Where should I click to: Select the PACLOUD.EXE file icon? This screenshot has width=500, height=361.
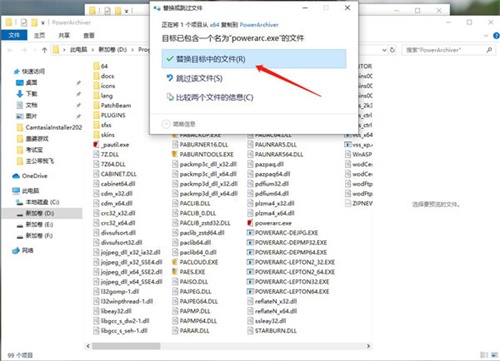[x=175, y=262]
